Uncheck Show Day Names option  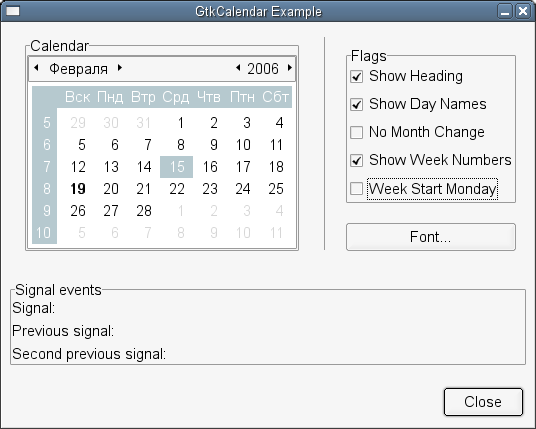tap(357, 104)
